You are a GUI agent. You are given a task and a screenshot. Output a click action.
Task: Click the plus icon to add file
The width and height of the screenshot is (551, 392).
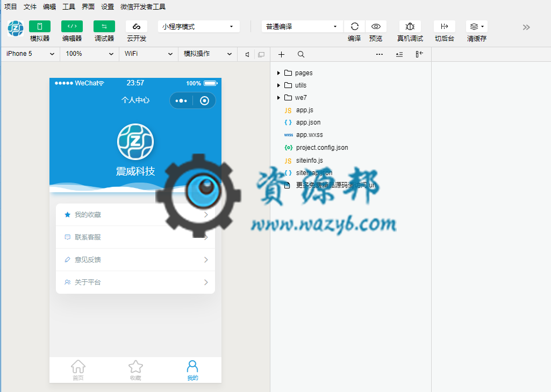coord(281,54)
